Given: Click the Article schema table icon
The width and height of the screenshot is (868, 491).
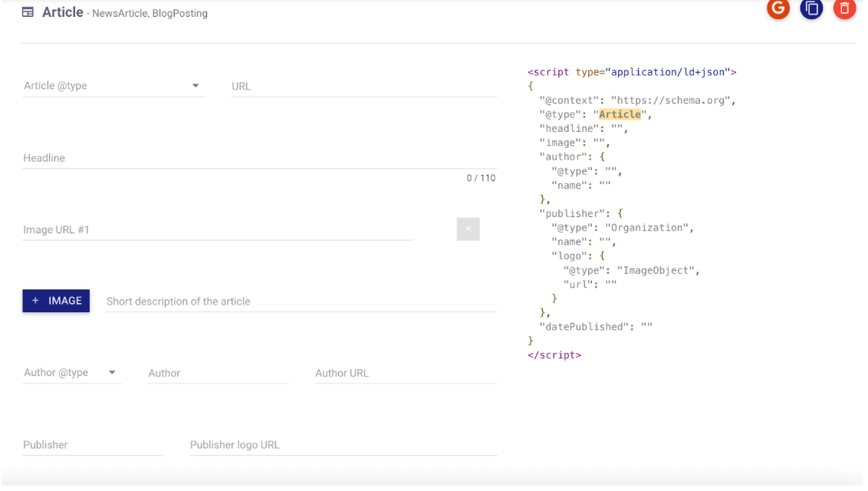Looking at the screenshot, I should point(28,12).
